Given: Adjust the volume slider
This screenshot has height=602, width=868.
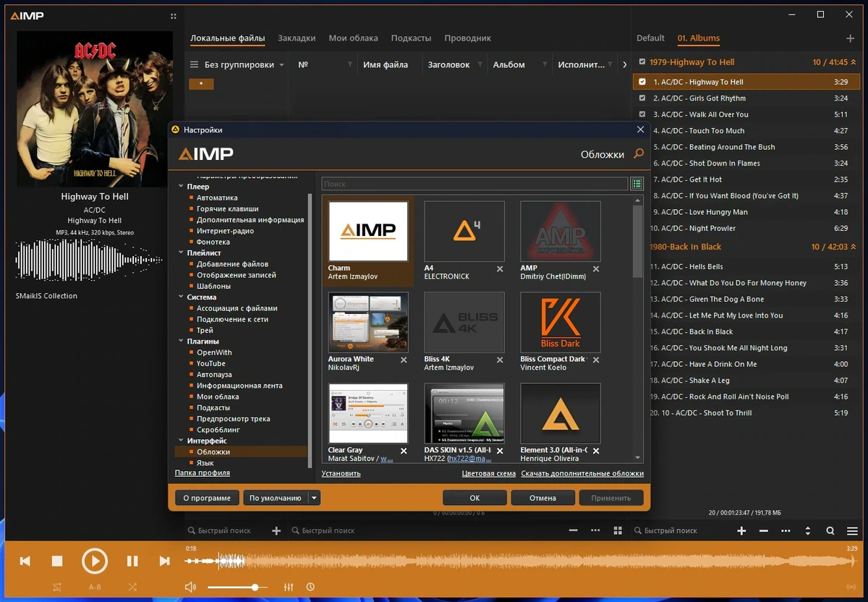Looking at the screenshot, I should pos(237,588).
